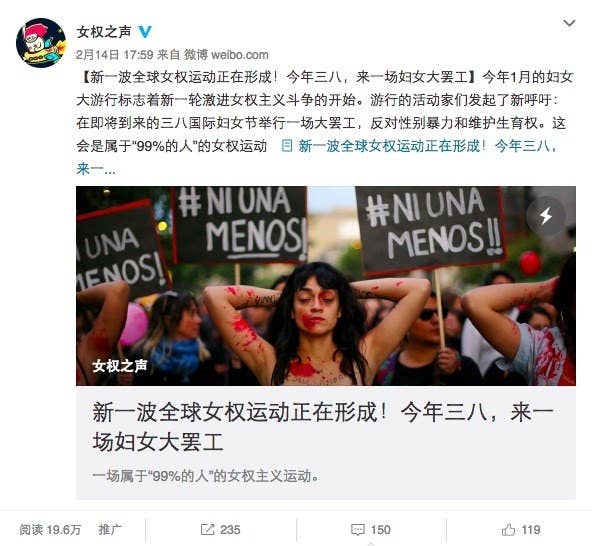Click the 女权之声 watermark on the photo

point(120,366)
